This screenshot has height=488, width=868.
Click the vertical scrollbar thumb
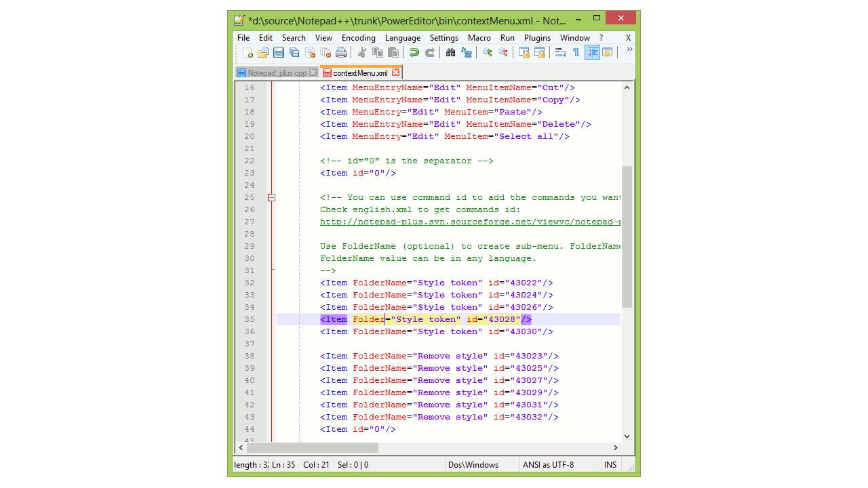point(627,237)
